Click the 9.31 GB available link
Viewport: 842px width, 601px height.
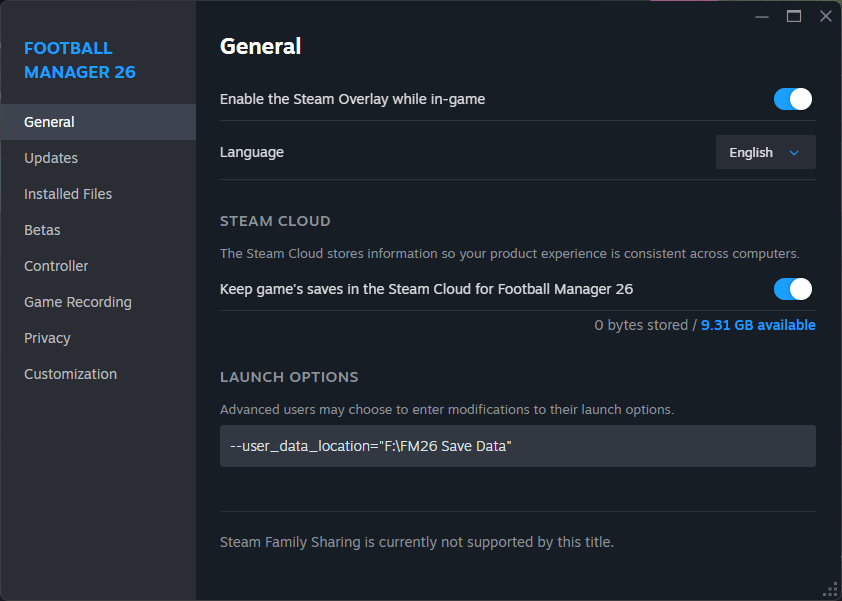(758, 325)
